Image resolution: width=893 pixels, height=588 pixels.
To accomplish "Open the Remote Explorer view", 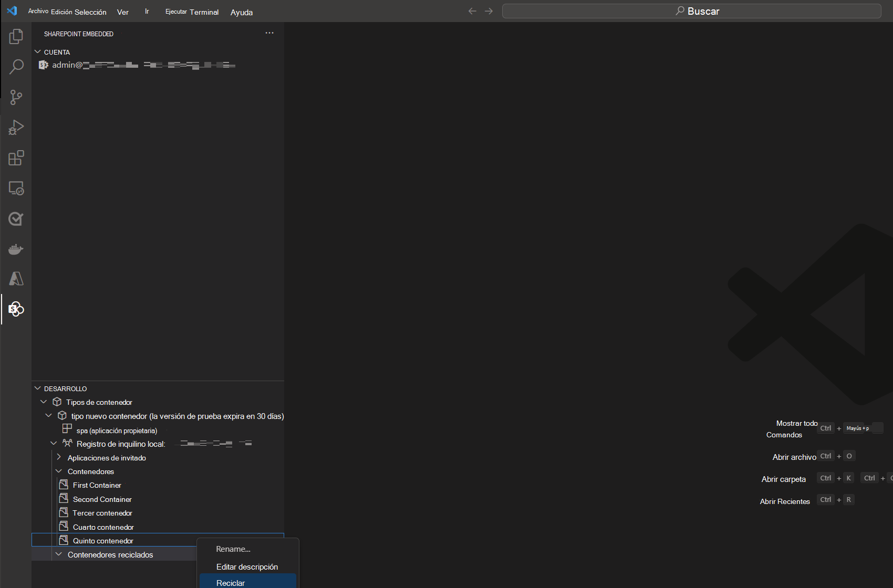I will (16, 188).
